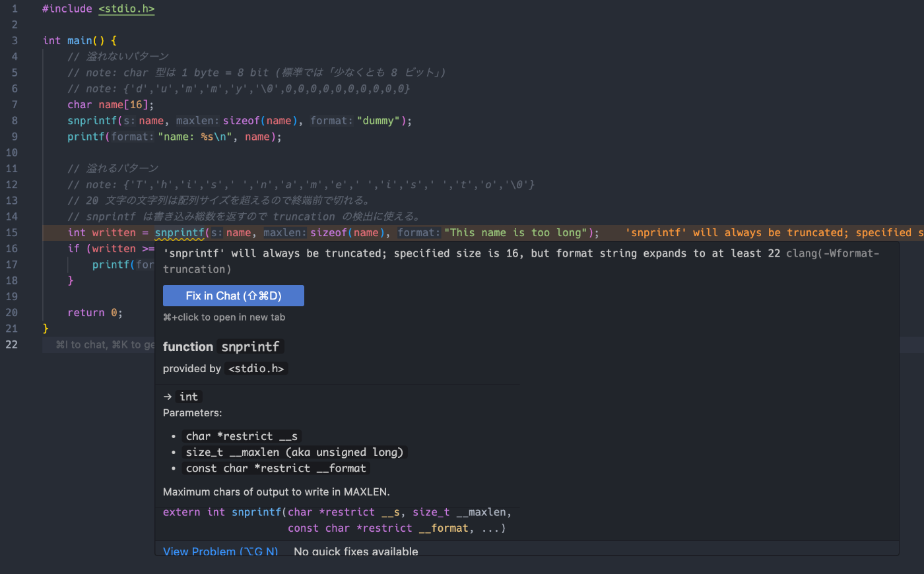
Task: Click the 'if (written >=' statement on line 16
Action: 111,248
